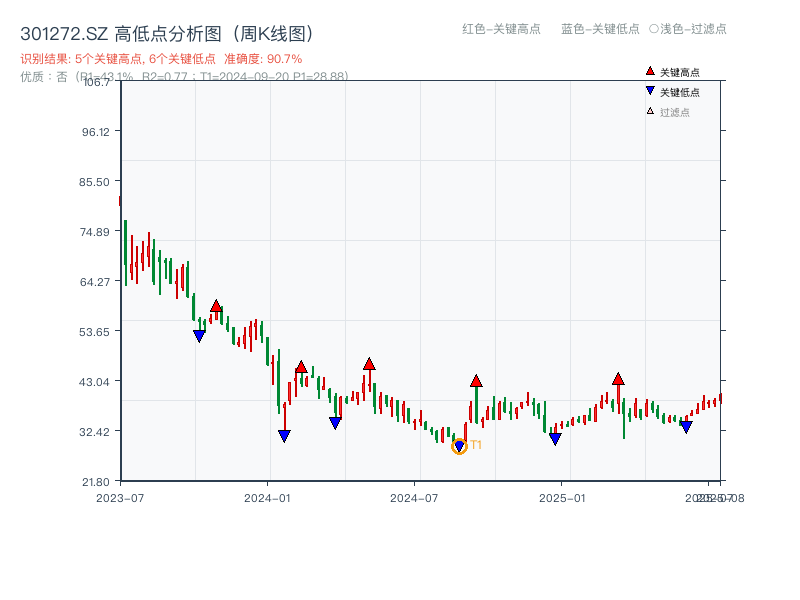800x600 pixels.
Task: Click the highest red triangle marker above 2025-01
Action: point(618,378)
